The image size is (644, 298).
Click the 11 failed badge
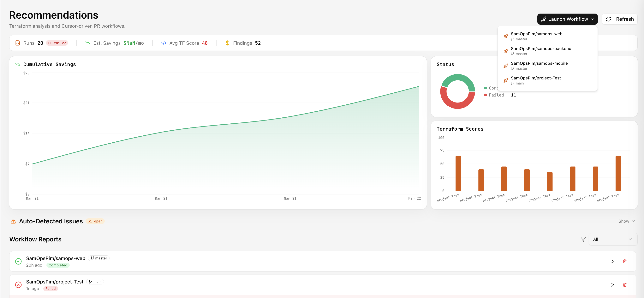coord(57,43)
